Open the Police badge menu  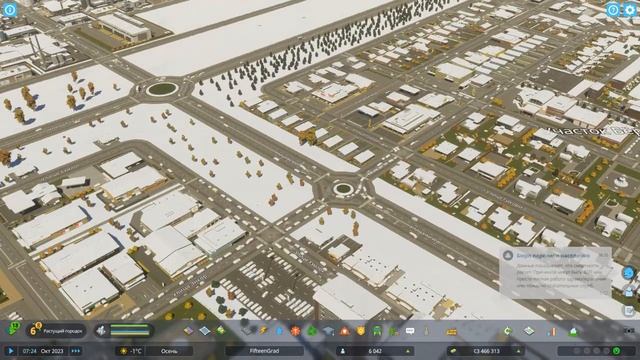pos(360,331)
